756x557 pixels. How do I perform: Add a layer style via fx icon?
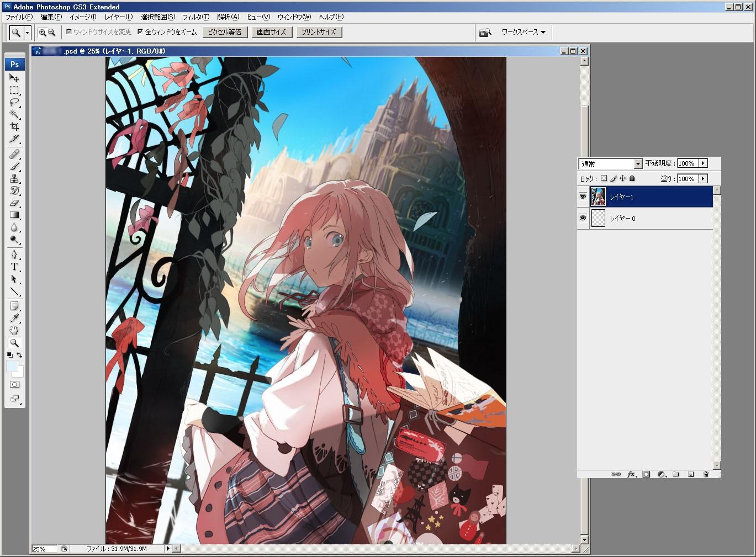[x=631, y=474]
